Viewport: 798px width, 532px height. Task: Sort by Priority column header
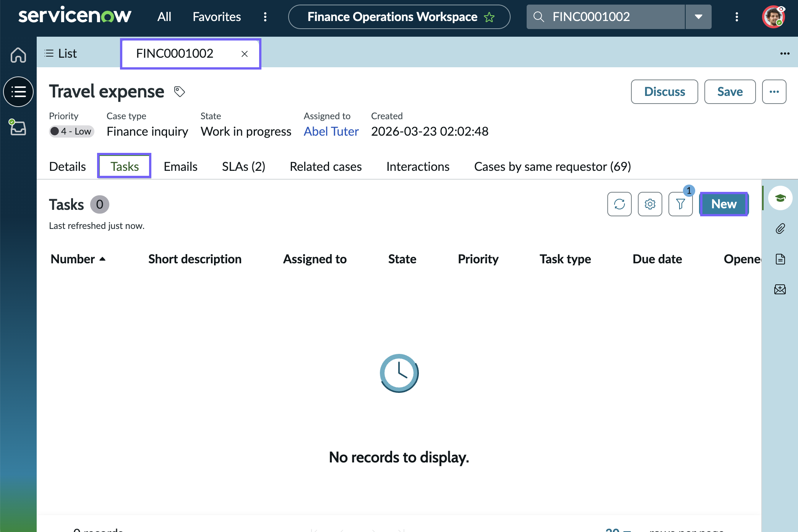point(478,259)
